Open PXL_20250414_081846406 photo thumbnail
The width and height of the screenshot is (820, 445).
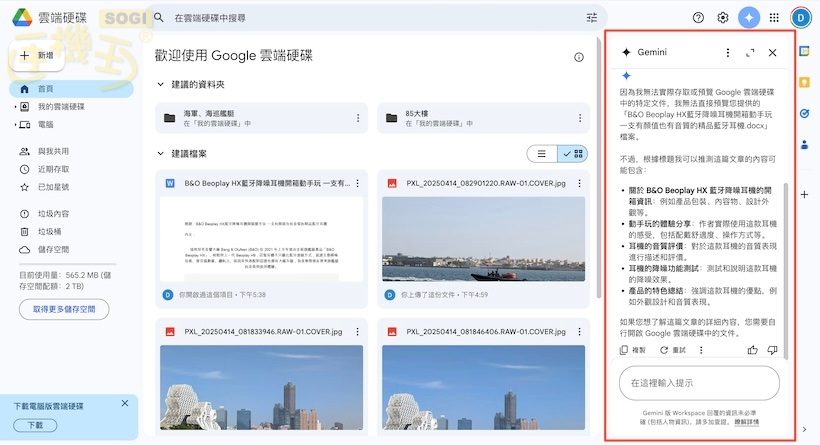tap(483, 387)
